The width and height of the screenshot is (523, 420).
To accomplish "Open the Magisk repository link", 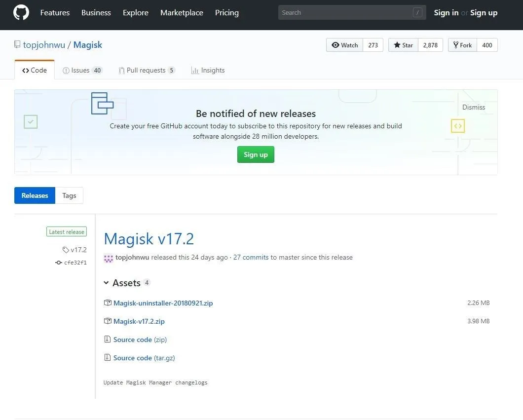I will tap(88, 45).
